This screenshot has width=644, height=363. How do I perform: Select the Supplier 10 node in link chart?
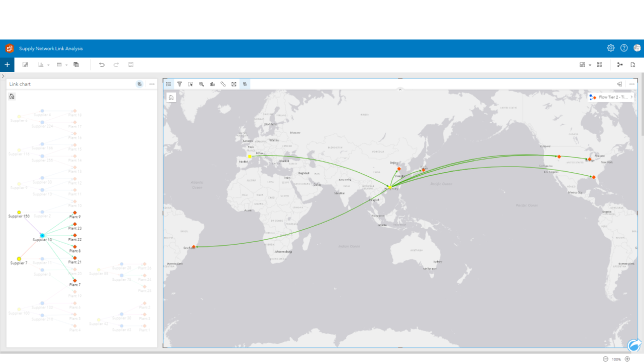pyautogui.click(x=42, y=235)
